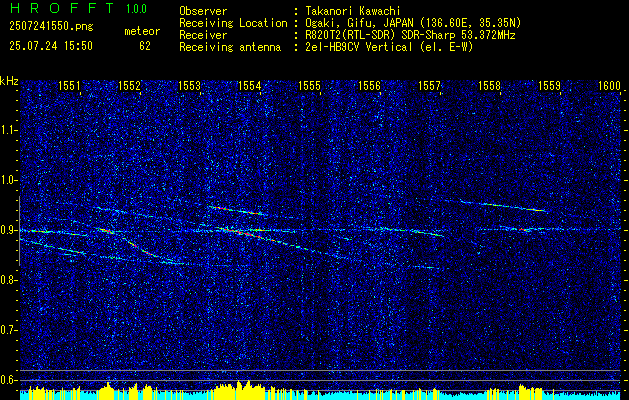Click the 1556 time axis marker
Viewport: 629px width, 400px height.
coord(369,85)
